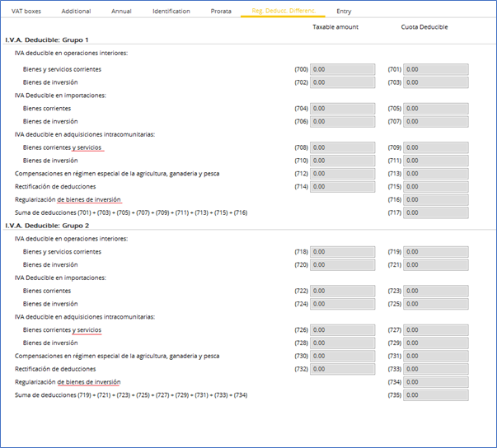This screenshot has height=448, width=497.
Task: Focus box 731 compensation quota field
Action: (x=436, y=356)
